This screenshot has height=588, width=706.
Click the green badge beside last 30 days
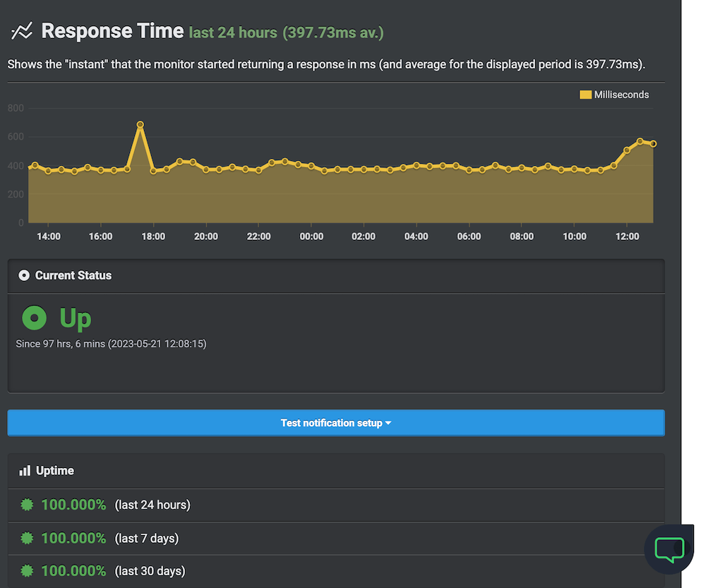click(28, 570)
